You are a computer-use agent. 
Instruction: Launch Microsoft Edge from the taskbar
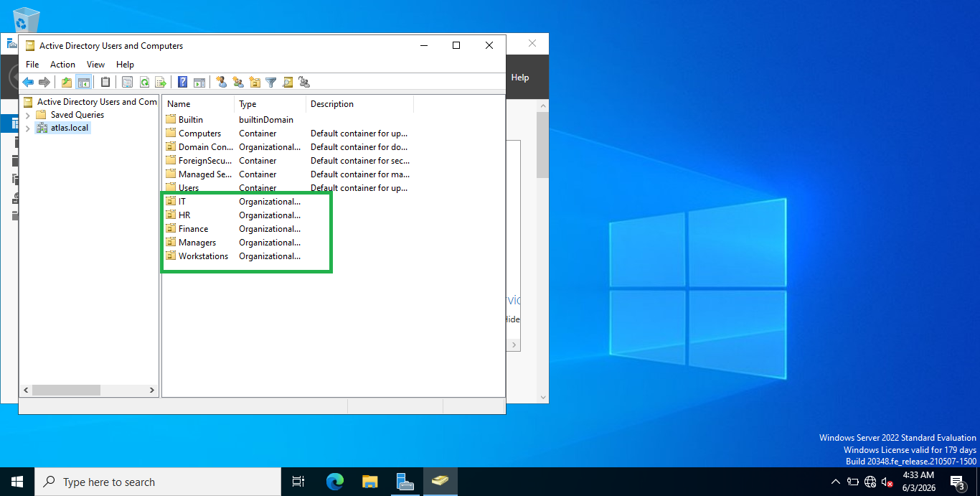(x=335, y=482)
